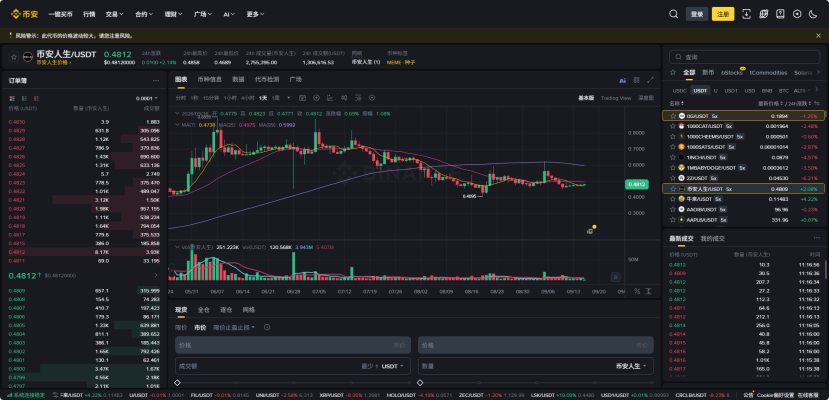Image resolution: width=829 pixels, height=400 pixels.
Task: Select the 15分钟 timeframe
Action: pos(211,98)
